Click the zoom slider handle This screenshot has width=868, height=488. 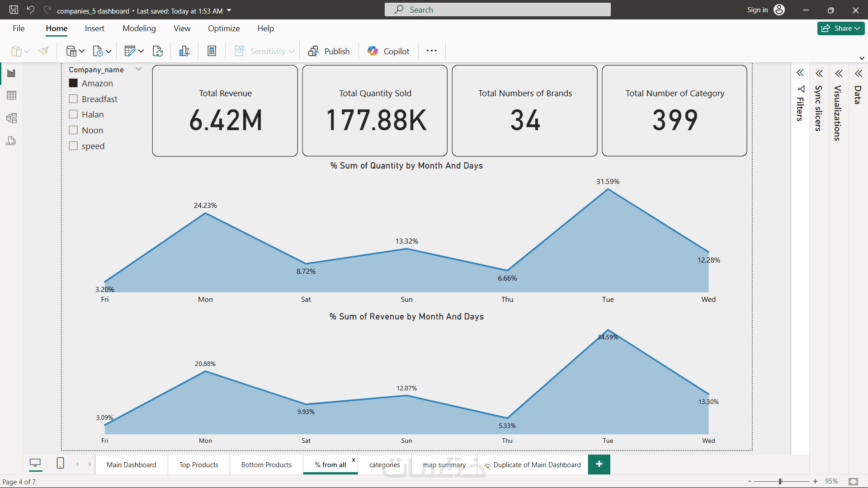point(780,482)
